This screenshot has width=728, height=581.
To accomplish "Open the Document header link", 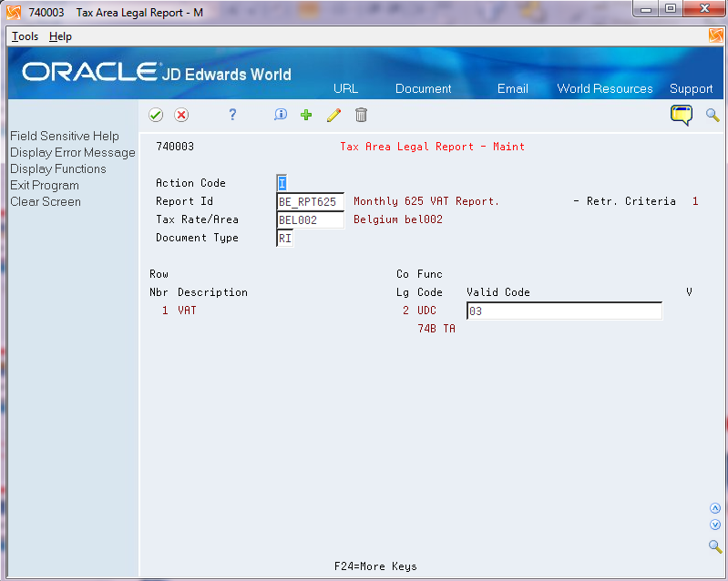I will (x=424, y=88).
